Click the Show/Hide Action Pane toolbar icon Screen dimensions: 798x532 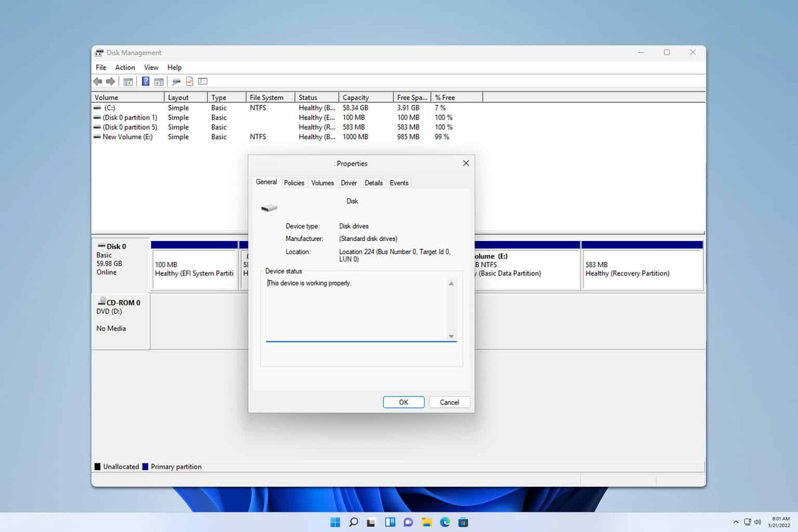click(x=159, y=82)
